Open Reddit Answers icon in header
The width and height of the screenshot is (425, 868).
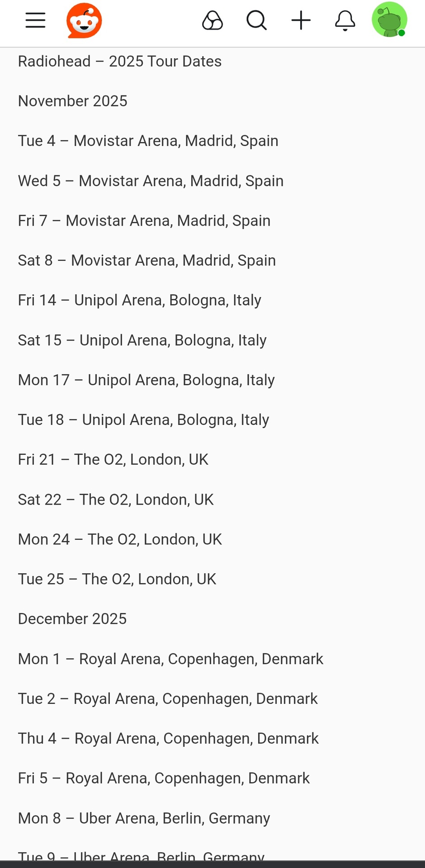(212, 21)
